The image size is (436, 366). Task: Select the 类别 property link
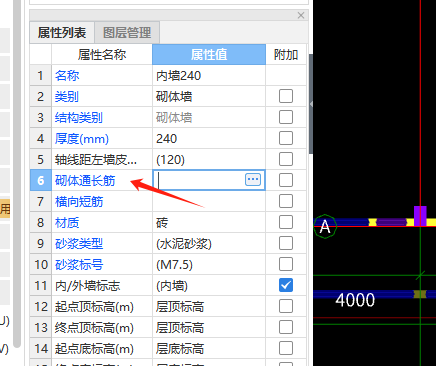(x=67, y=97)
